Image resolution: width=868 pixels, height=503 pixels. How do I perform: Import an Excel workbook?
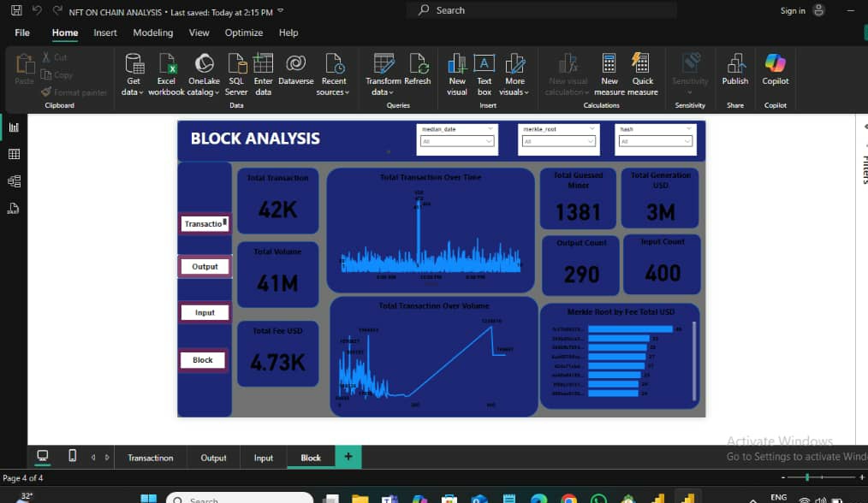[x=166, y=74]
